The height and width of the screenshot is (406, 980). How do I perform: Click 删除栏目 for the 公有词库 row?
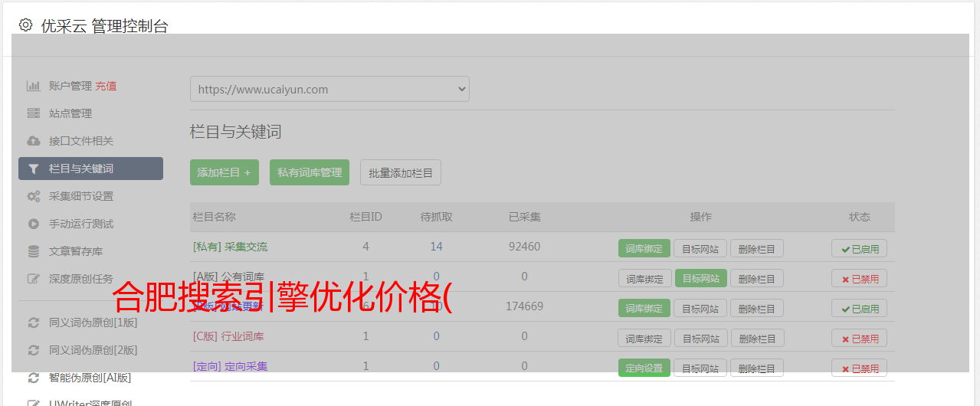pyautogui.click(x=757, y=278)
